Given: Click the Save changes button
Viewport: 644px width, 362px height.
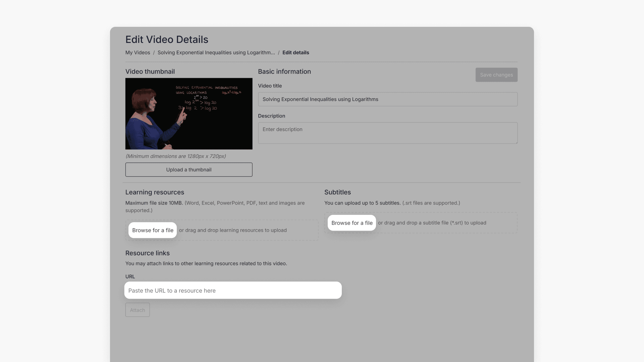Looking at the screenshot, I should pyautogui.click(x=496, y=75).
